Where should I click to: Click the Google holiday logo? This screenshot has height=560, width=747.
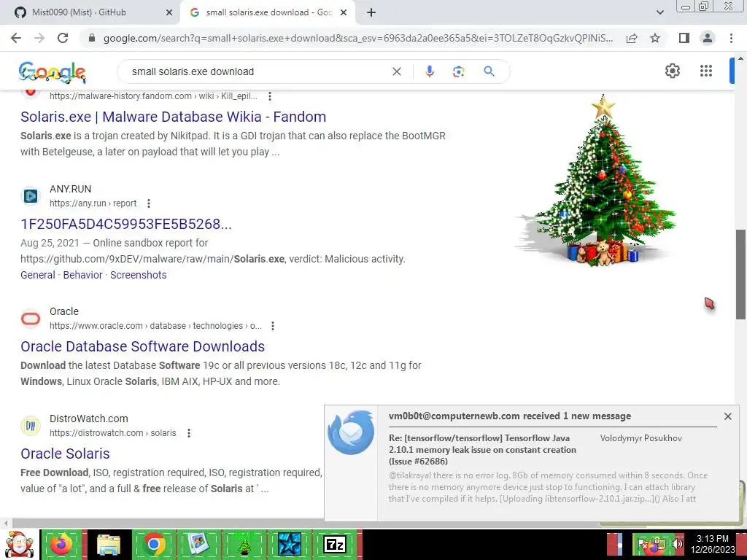click(x=53, y=72)
